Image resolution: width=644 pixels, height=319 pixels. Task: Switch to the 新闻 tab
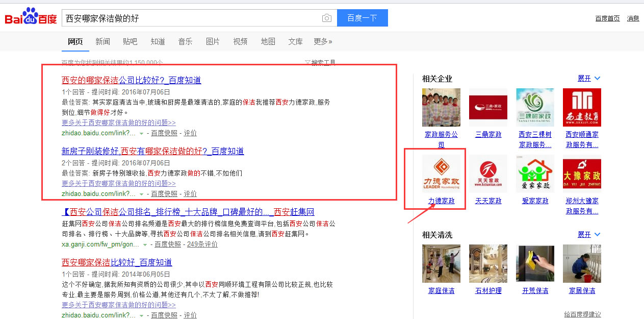click(102, 41)
